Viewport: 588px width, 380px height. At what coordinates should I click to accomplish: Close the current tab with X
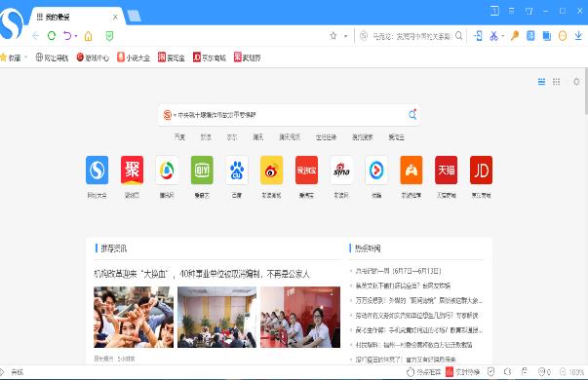pyautogui.click(x=115, y=17)
